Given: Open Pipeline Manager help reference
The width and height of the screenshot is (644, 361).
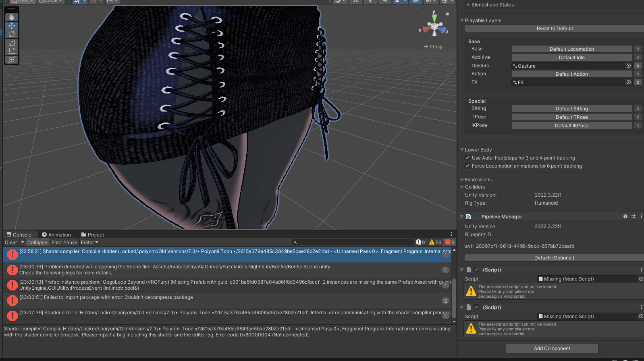Looking at the screenshot, I should coord(625,217).
